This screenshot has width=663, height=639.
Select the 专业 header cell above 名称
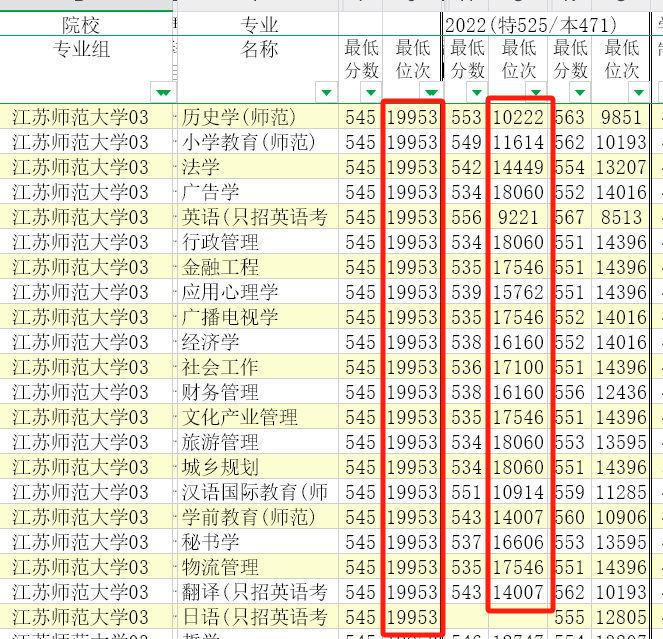(x=258, y=25)
